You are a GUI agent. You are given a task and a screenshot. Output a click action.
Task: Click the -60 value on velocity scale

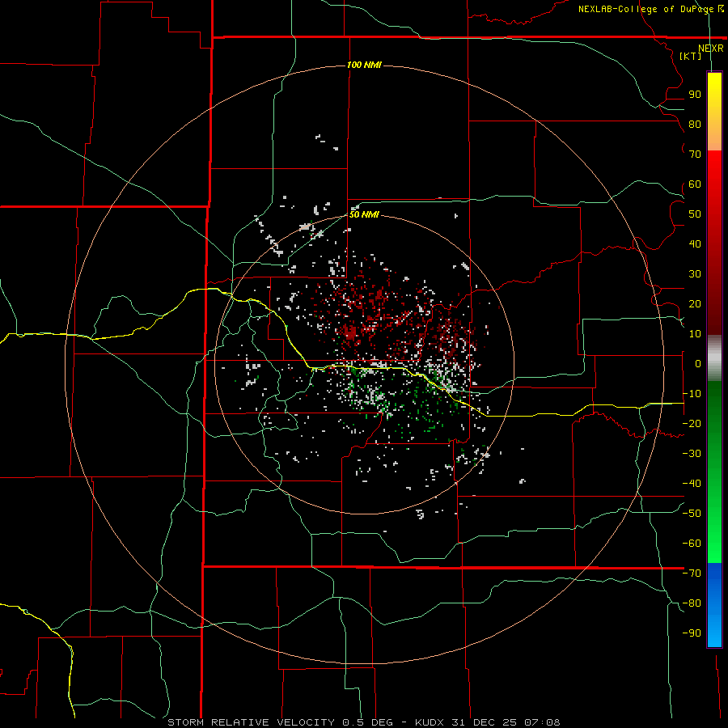coord(692,544)
